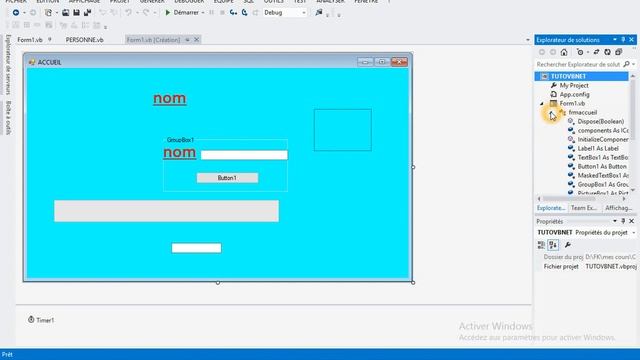Click the redo arrow icon
Image resolution: width=640 pixels, height=360 pixels.
[x=146, y=13]
